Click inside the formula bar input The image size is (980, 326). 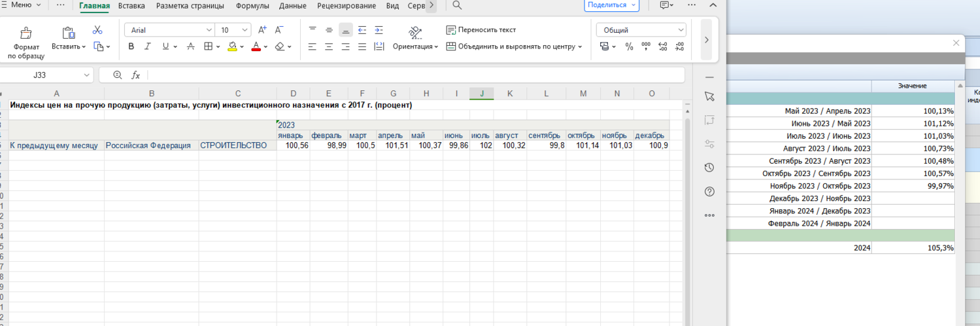pos(416,75)
